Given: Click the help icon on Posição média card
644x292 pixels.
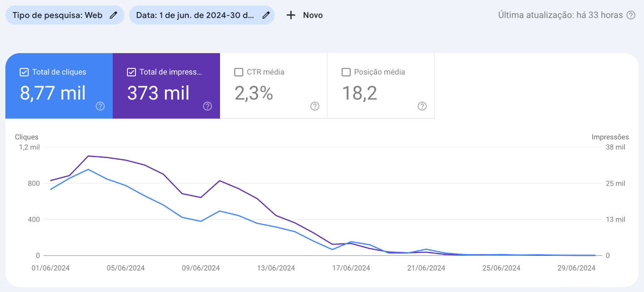Looking at the screenshot, I should point(421,106).
